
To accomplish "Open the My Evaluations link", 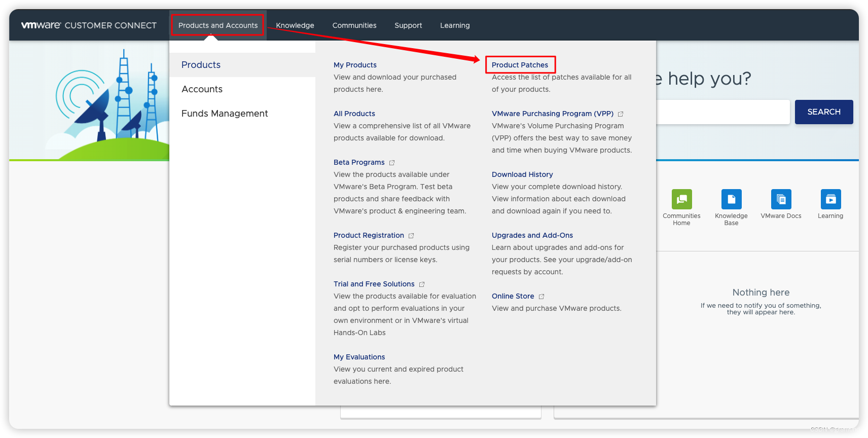I will (359, 357).
